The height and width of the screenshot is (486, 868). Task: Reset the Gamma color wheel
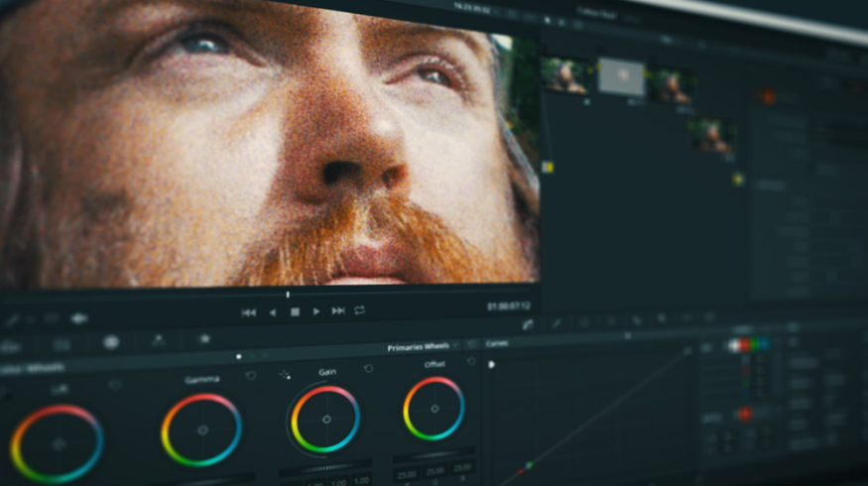250,376
